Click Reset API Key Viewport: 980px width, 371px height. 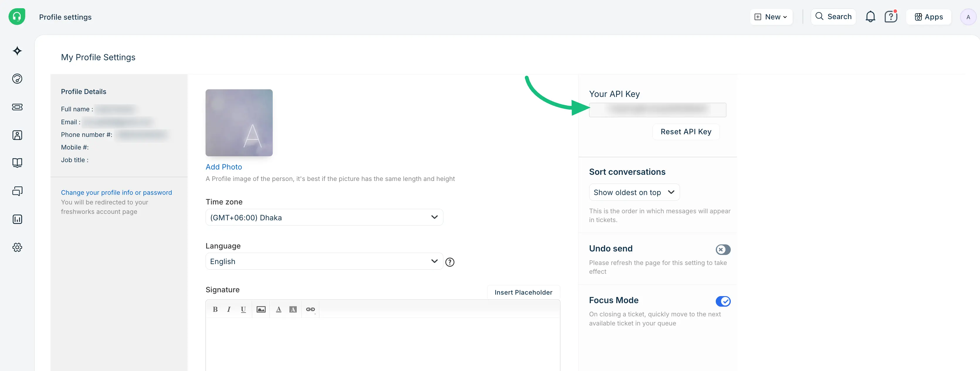tap(686, 131)
